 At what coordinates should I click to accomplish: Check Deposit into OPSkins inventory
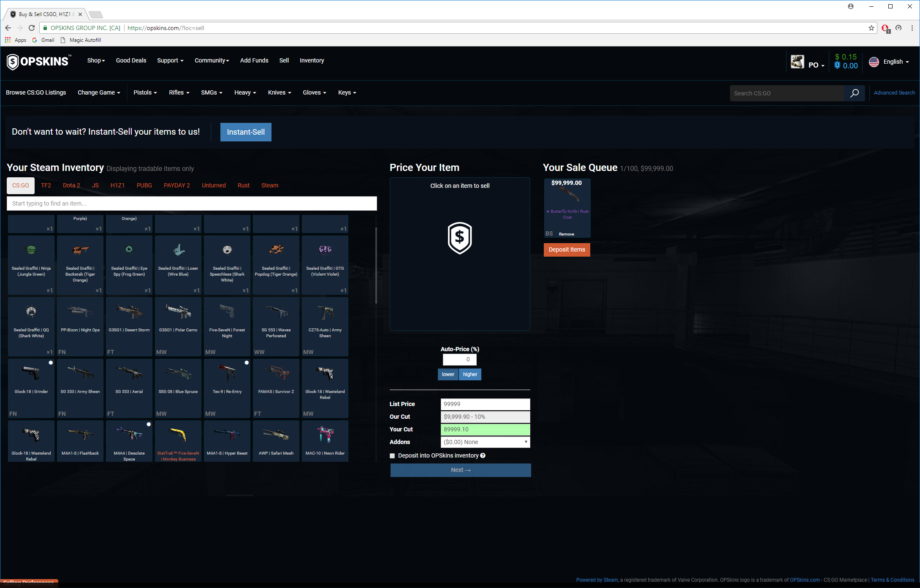click(392, 456)
